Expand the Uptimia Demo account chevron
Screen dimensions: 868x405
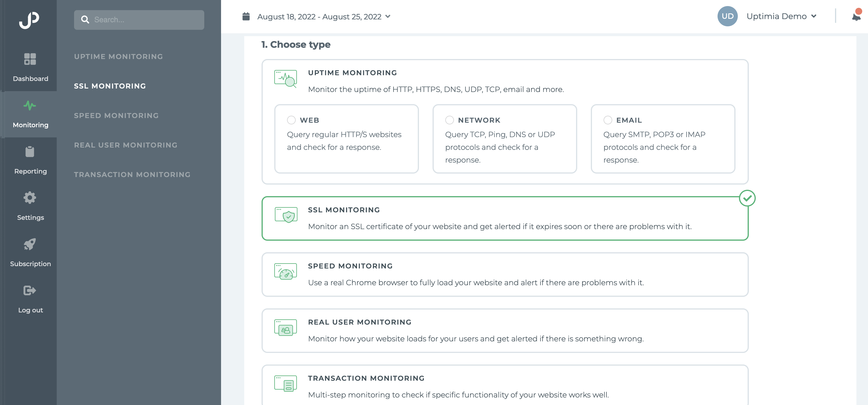tap(814, 16)
